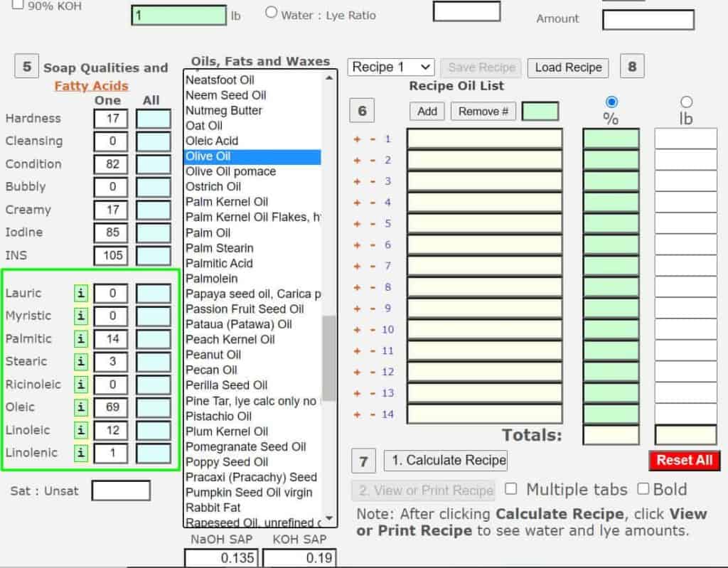Image resolution: width=728 pixels, height=568 pixels.
Task: Check the Bold checkbox
Action: (643, 489)
